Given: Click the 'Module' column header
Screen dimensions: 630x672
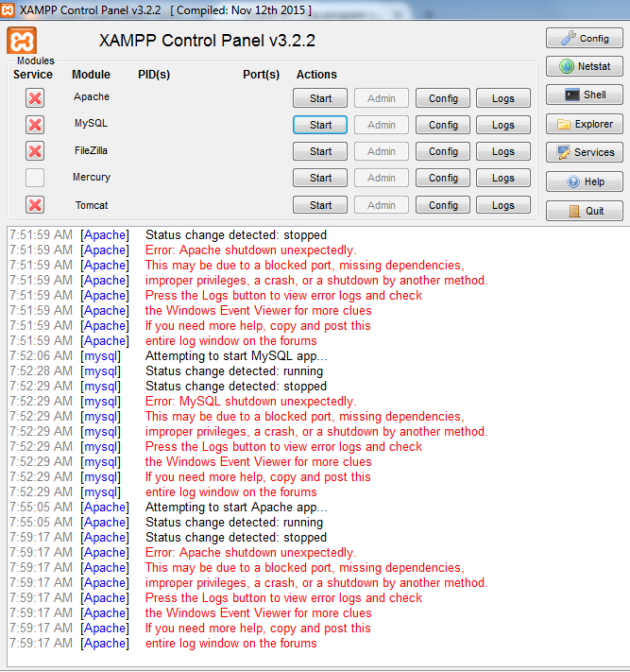Looking at the screenshot, I should point(92,75).
